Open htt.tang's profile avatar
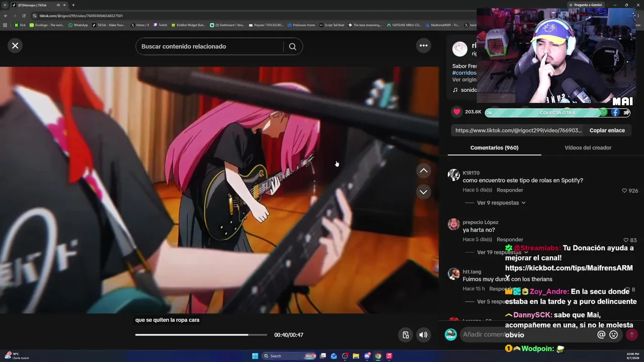The width and height of the screenshot is (644, 362). (454, 274)
